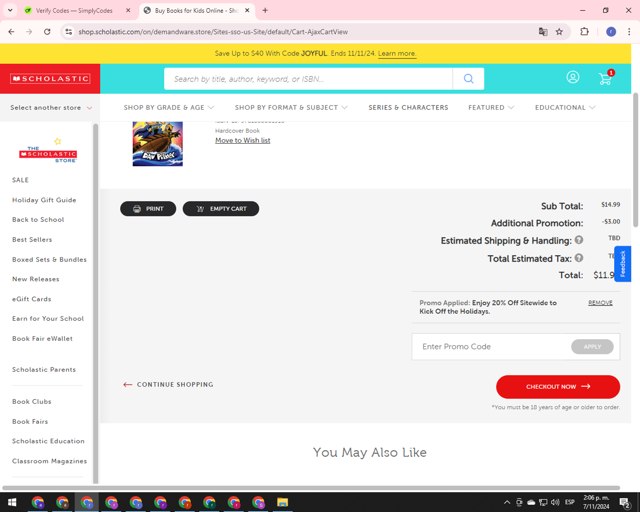Image resolution: width=640 pixels, height=512 pixels.
Task: Close the Verify Codes tab
Action: [x=128, y=11]
